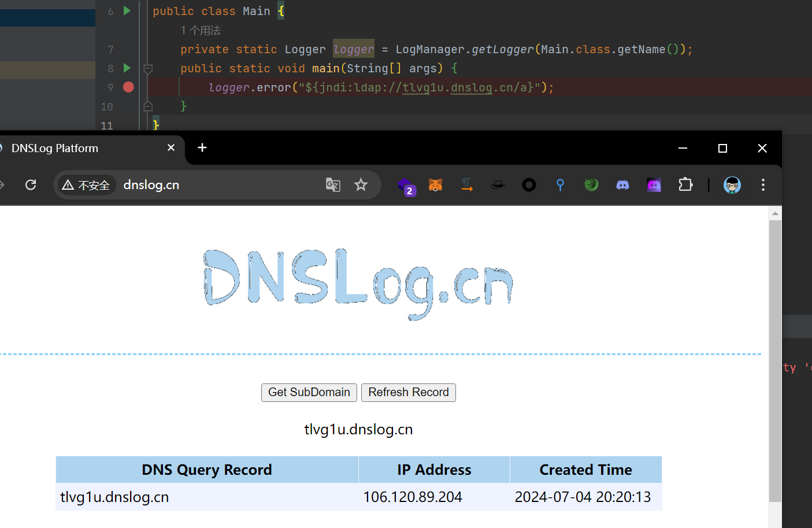Viewport: 812px width, 528px height.
Task: Click Refresh Record button
Action: click(x=409, y=393)
